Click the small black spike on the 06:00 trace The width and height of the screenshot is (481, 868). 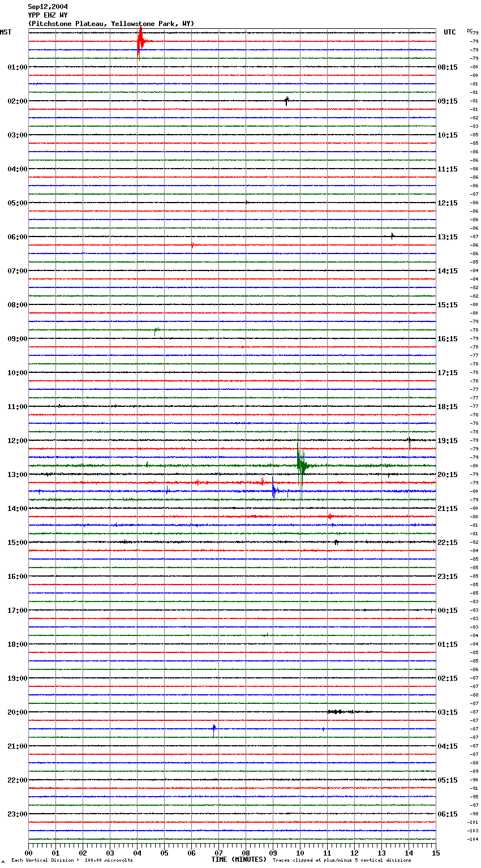(392, 236)
